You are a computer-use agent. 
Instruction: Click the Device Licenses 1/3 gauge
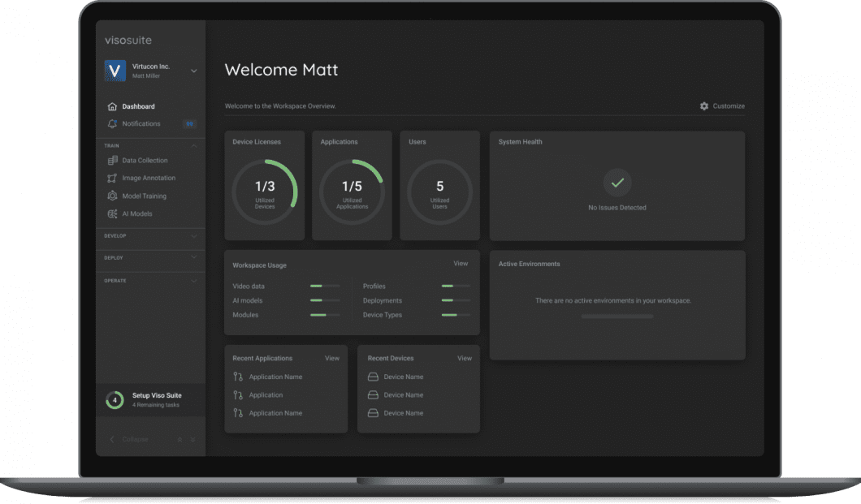265,192
